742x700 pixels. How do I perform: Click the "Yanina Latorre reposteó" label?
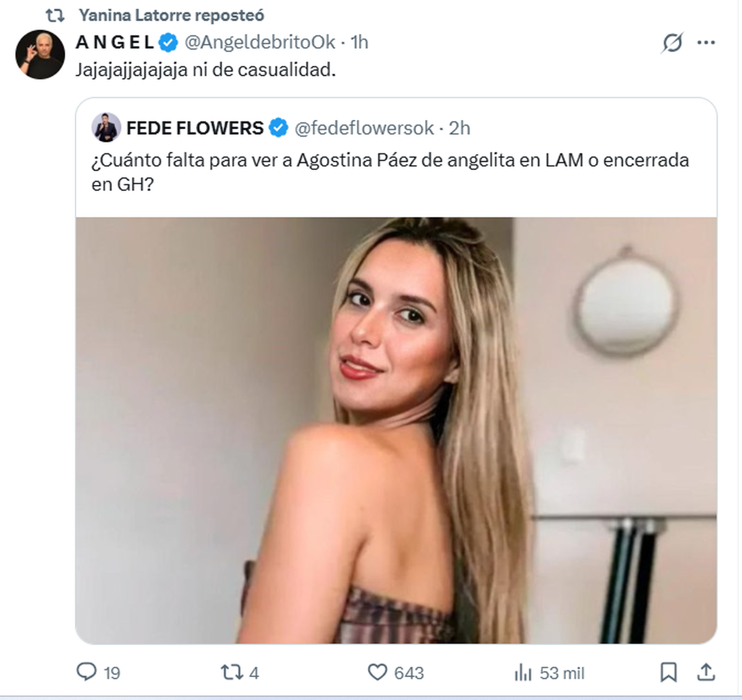pos(171,15)
